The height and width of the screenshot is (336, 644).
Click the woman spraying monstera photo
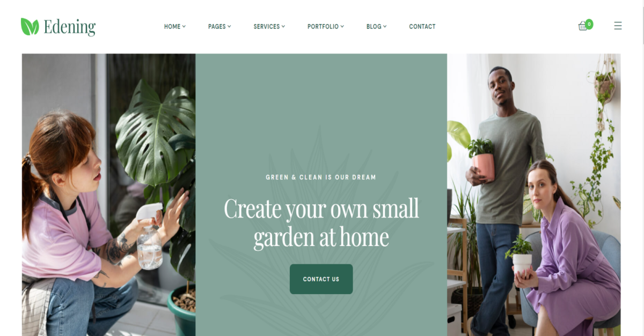(x=108, y=195)
